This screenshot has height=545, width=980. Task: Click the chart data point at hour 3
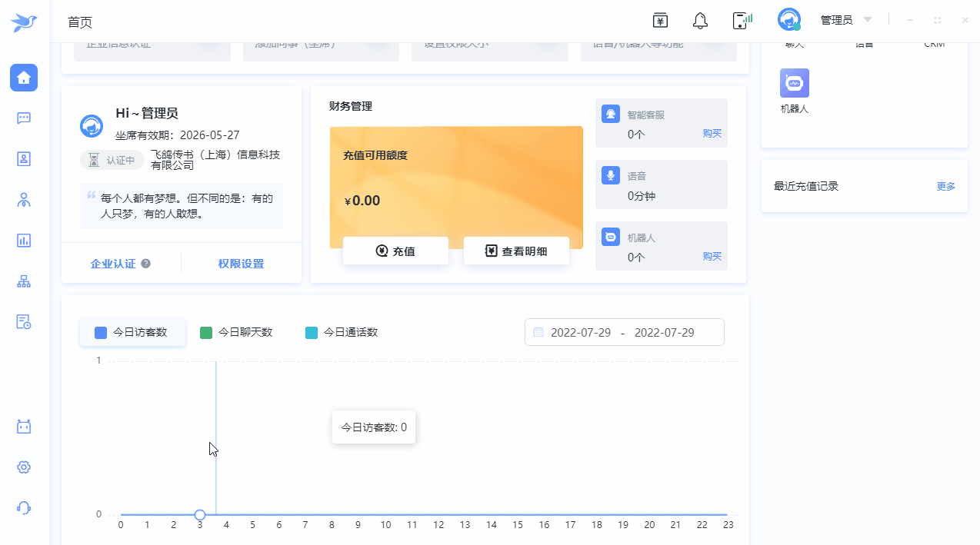[200, 515]
